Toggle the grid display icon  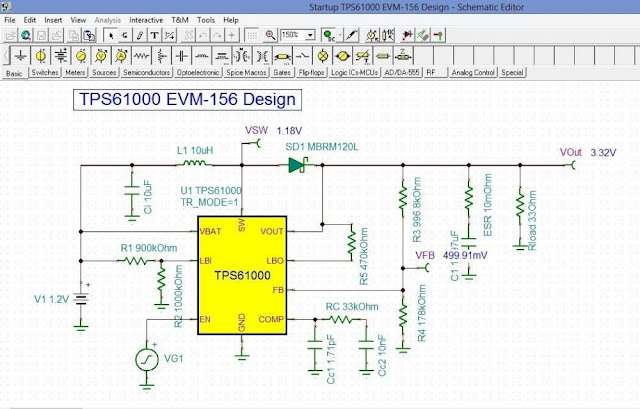tap(252, 36)
